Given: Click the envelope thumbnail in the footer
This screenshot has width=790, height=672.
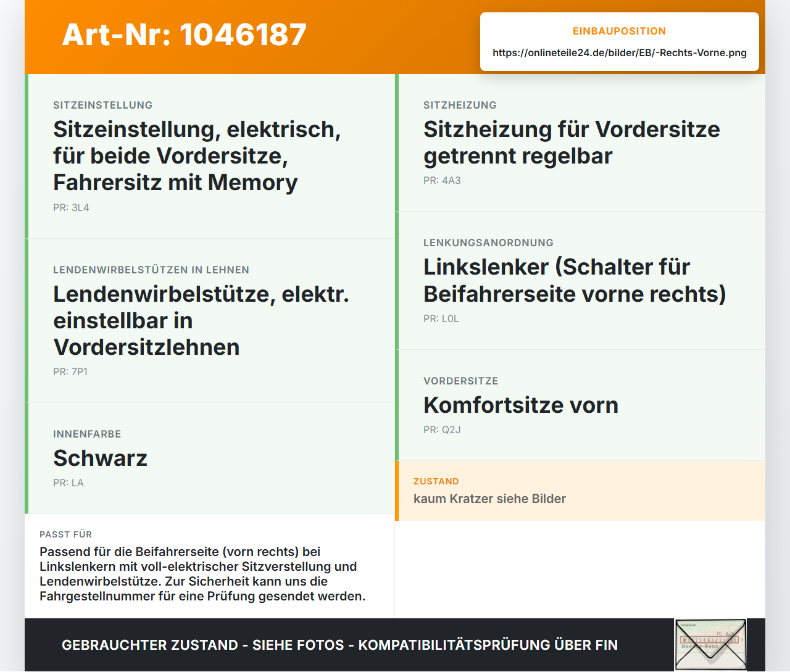Looking at the screenshot, I should (x=710, y=645).
